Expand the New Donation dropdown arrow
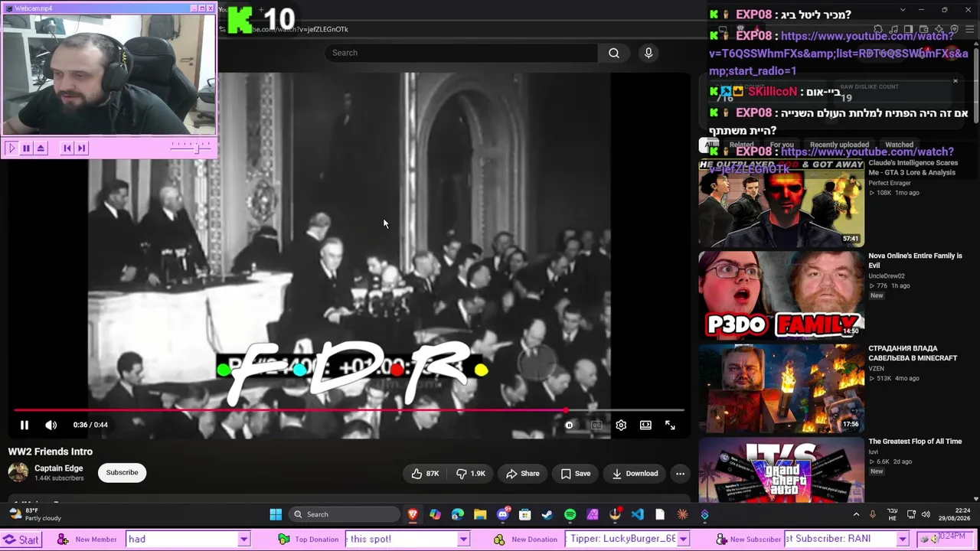 click(x=683, y=540)
